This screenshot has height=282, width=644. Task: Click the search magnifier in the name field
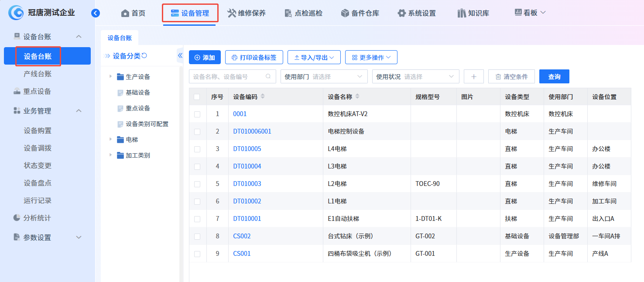point(268,76)
